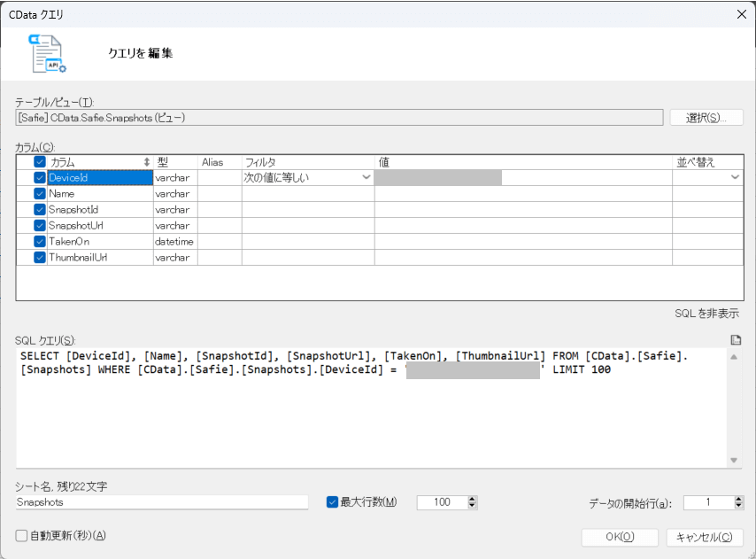The width and height of the screenshot is (756, 559).
Task: Click the query editor API document icon
Action: (47, 53)
